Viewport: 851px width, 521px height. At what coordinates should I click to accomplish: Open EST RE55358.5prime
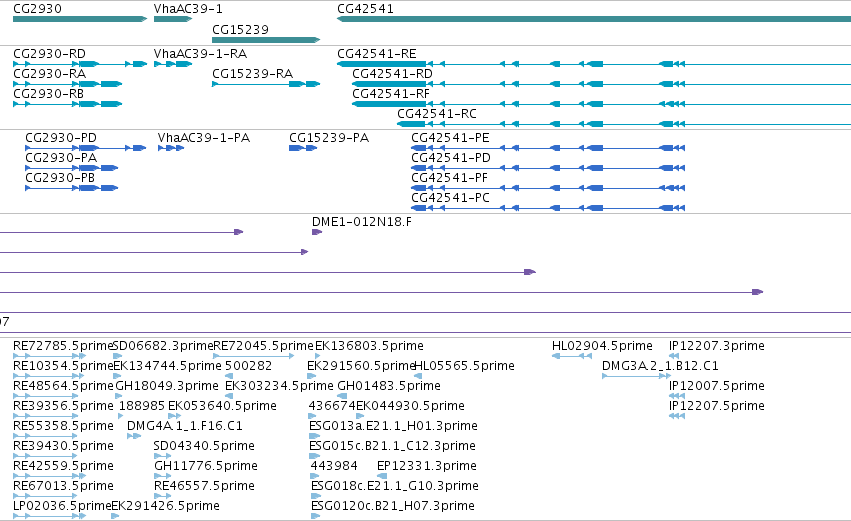click(46, 436)
